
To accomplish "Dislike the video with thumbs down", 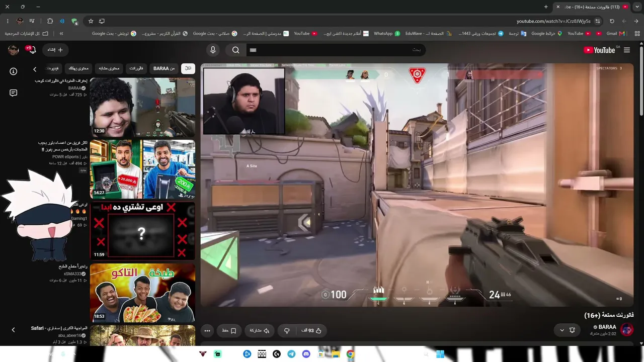I will point(287,330).
